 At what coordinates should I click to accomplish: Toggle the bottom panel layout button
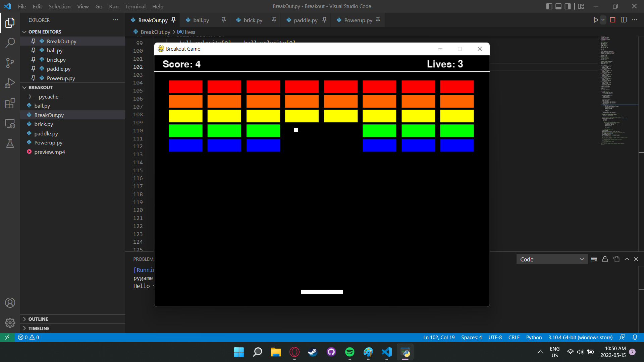558,6
